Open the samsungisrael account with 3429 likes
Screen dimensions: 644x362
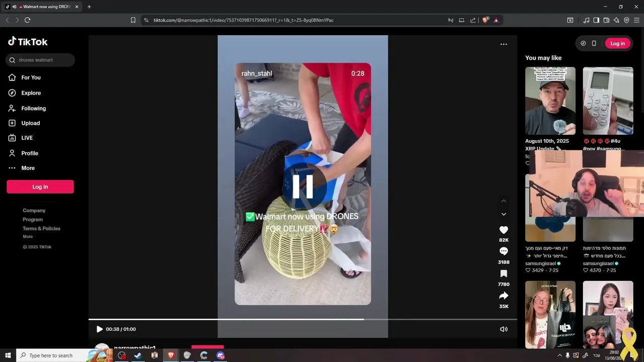coord(542,263)
